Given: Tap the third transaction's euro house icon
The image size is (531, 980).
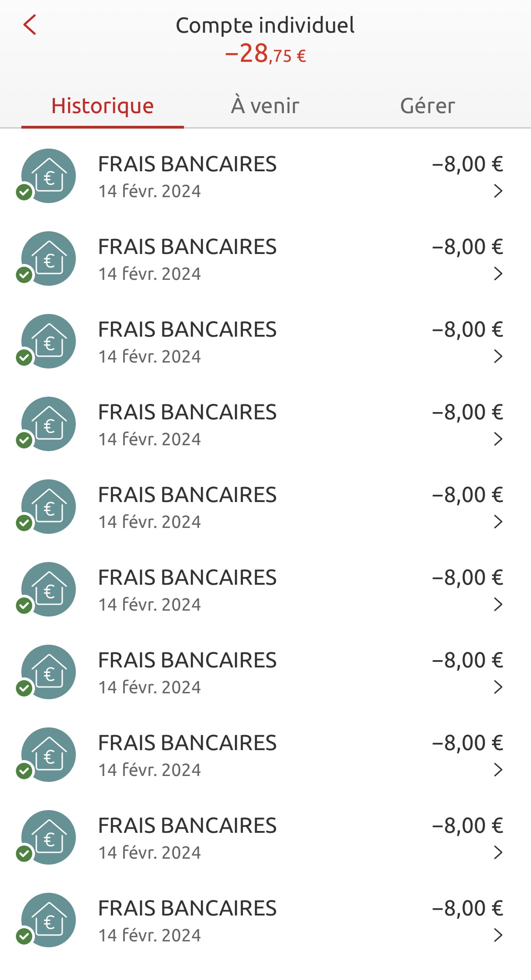Looking at the screenshot, I should [x=49, y=341].
